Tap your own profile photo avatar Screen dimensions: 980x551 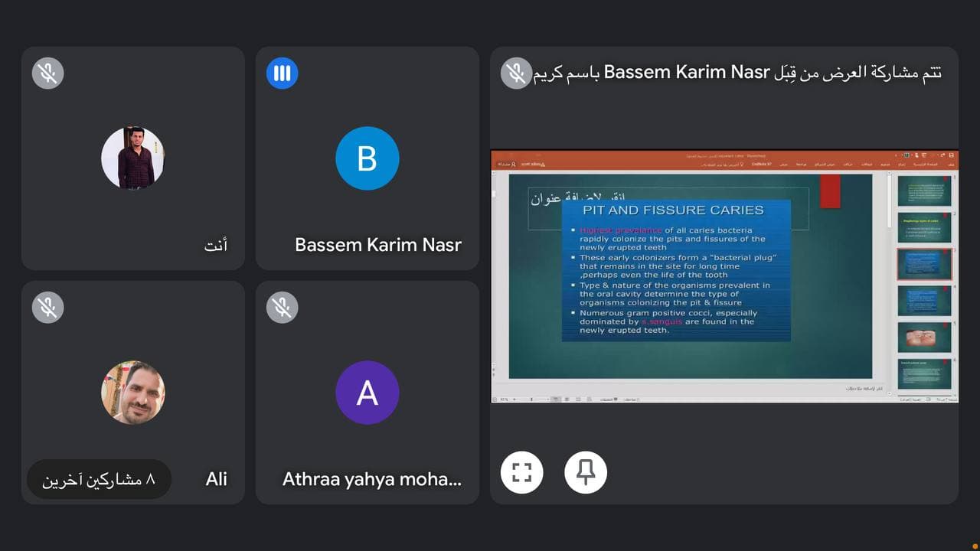133,158
